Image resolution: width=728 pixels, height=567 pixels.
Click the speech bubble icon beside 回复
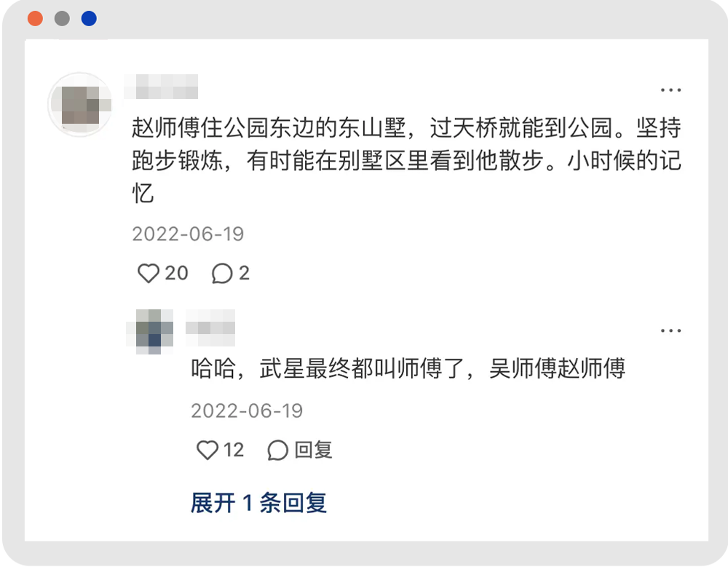pyautogui.click(x=277, y=451)
